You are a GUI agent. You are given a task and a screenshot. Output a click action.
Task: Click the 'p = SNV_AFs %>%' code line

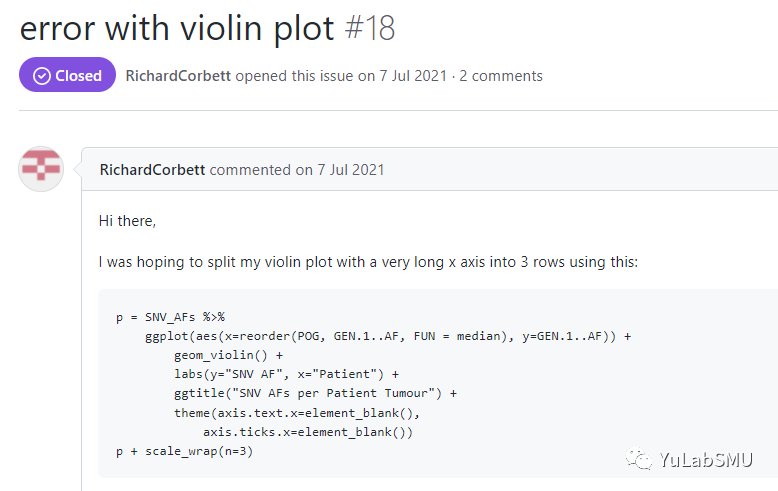point(170,317)
